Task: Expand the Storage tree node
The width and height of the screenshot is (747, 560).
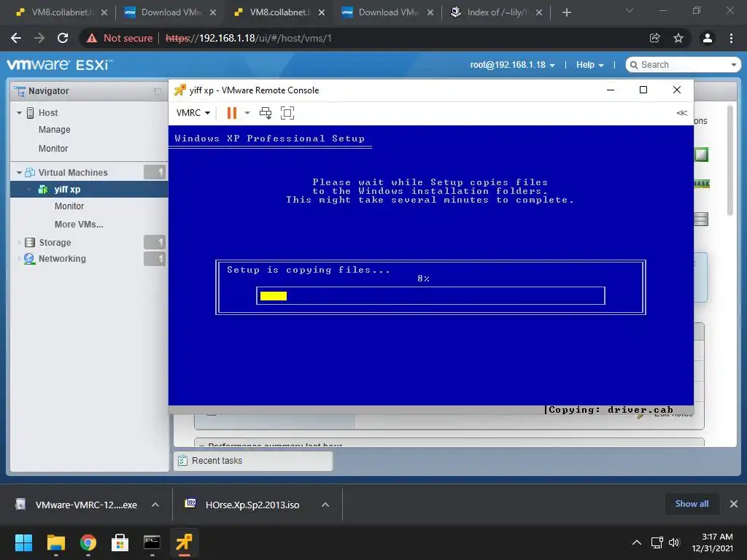Action: click(x=19, y=242)
